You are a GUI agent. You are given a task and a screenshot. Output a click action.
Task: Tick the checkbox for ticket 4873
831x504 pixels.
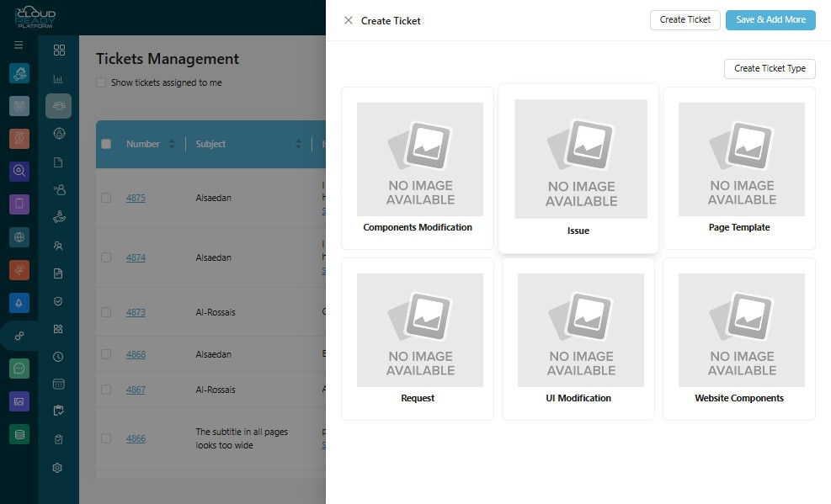coord(106,312)
